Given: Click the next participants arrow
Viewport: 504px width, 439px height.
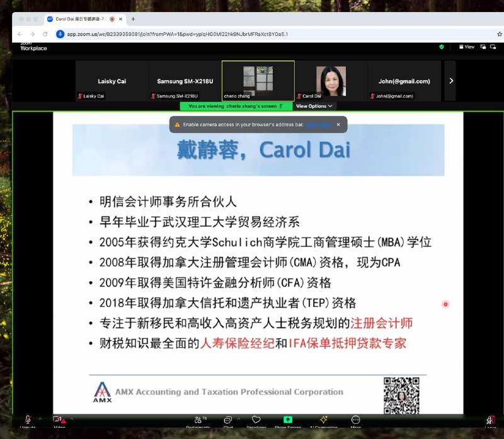Looking at the screenshot, I should pyautogui.click(x=451, y=80).
